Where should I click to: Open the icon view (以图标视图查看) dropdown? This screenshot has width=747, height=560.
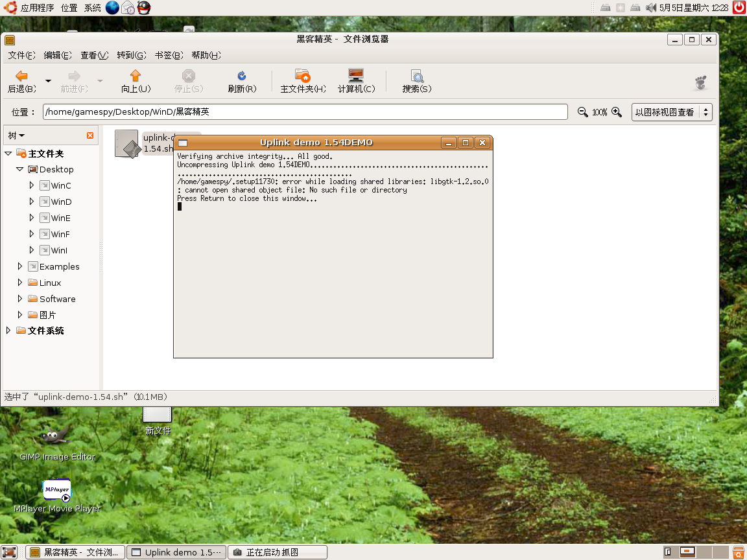672,112
